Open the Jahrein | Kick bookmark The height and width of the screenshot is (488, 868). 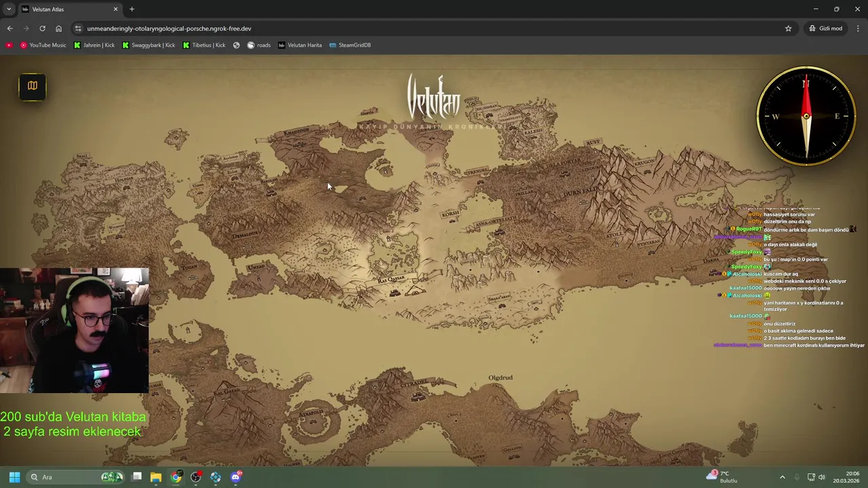coord(94,45)
